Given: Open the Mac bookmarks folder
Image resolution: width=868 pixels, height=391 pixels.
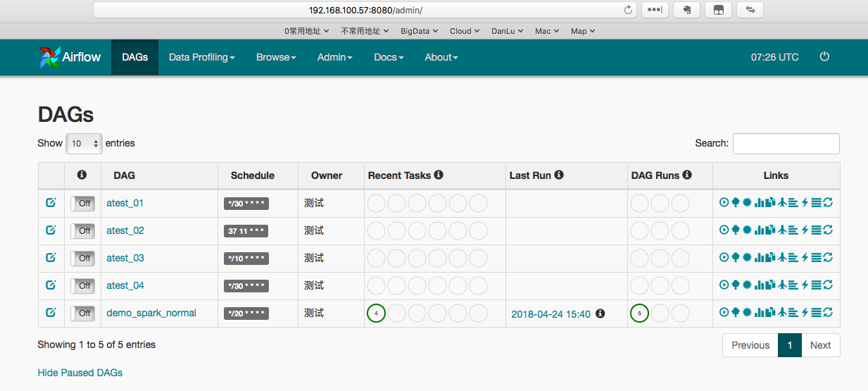Looking at the screenshot, I should 547,31.
